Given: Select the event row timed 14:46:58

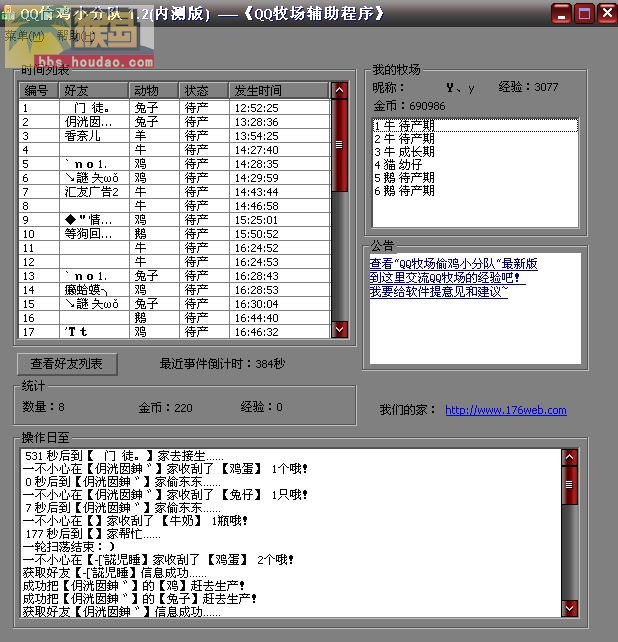Looking at the screenshot, I should pos(174,206).
